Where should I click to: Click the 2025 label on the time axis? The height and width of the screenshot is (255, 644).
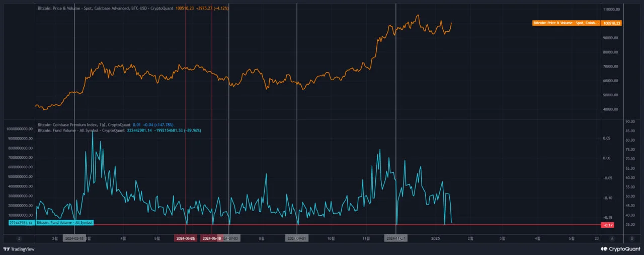(436, 238)
